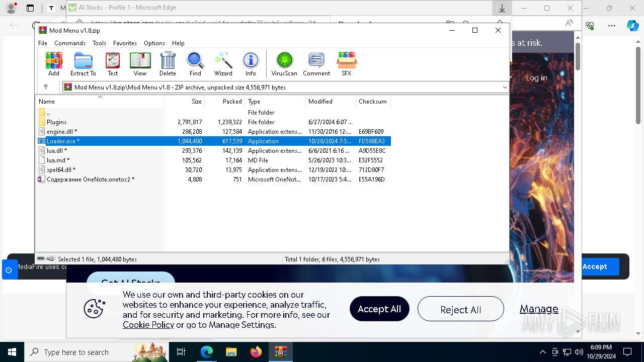The width and height of the screenshot is (644, 362).
Task: Click the Add toolbar icon in WinRAR
Action: tap(54, 64)
